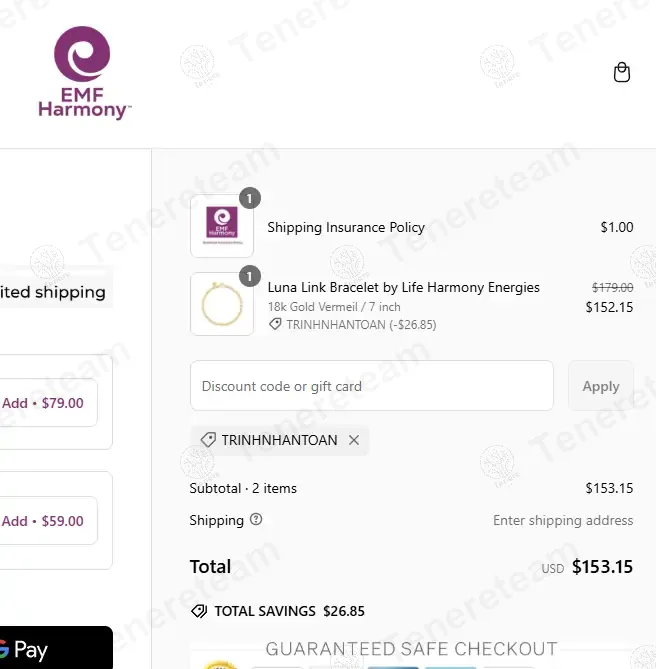Screen dimensions: 656x669
Task: Add the $79.00 upsell item
Action: point(44,403)
